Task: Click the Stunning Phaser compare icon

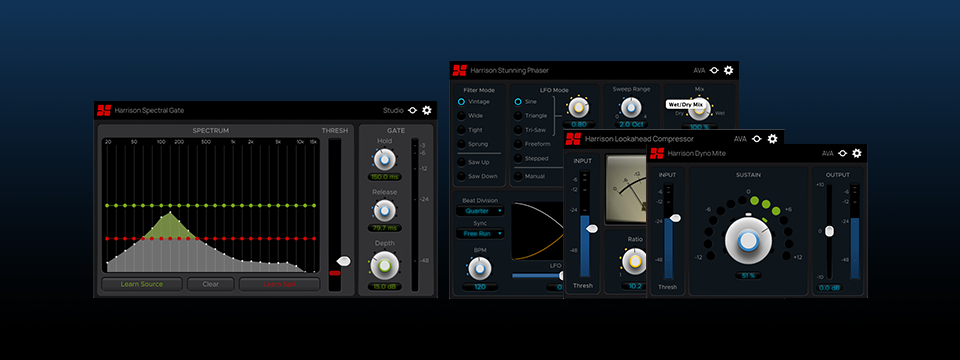Action: coord(714,70)
